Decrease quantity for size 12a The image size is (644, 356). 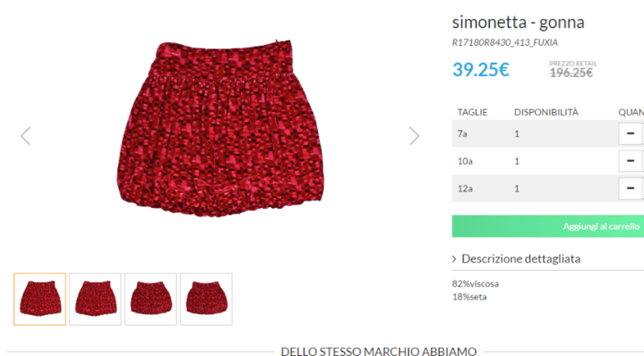click(631, 189)
